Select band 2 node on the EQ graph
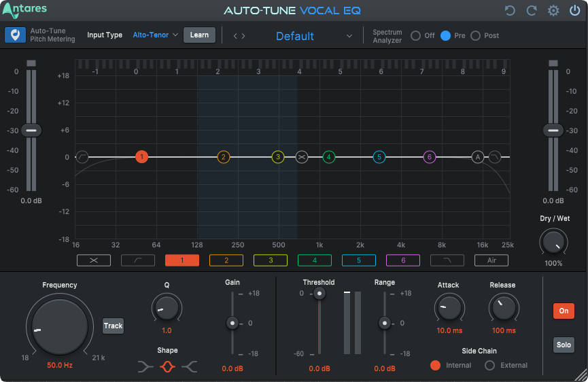The image size is (588, 382). (224, 157)
